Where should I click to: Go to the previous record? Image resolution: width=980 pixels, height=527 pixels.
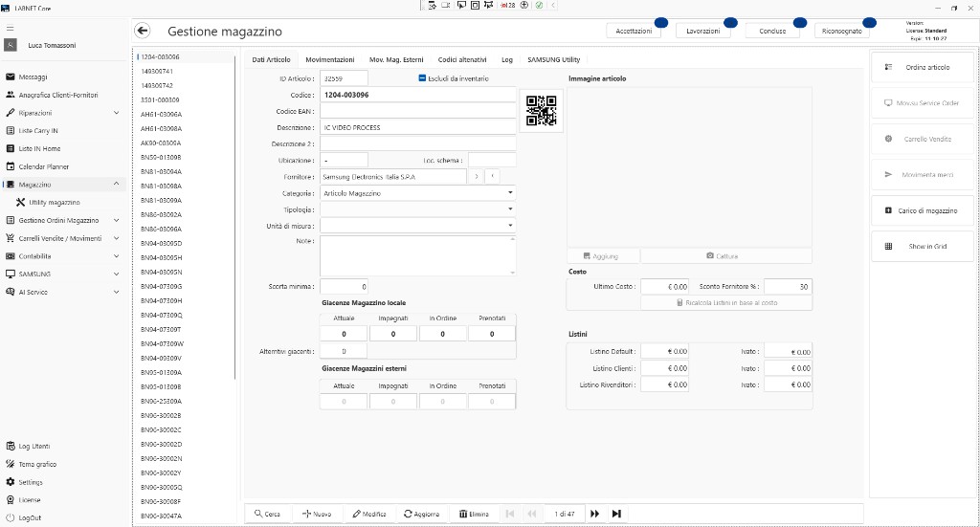pos(532,514)
